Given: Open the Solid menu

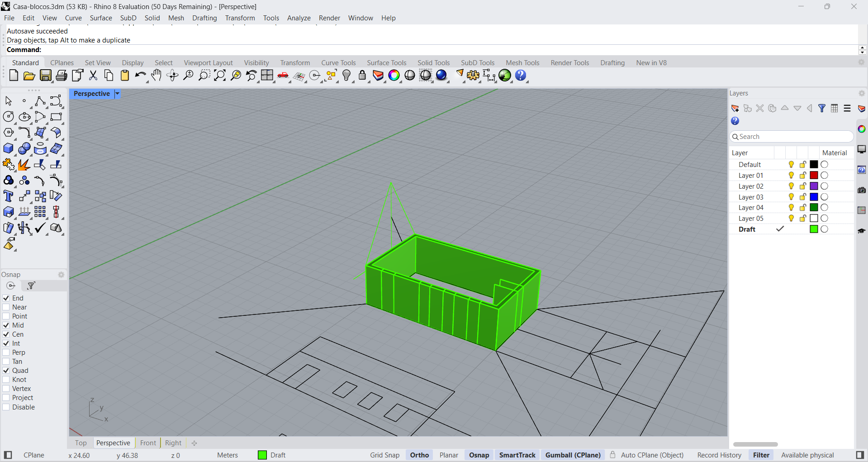Looking at the screenshot, I should 152,18.
